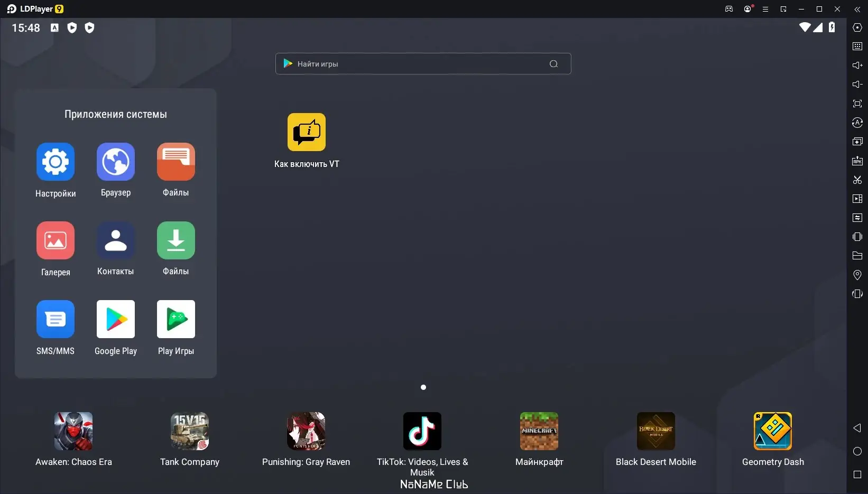This screenshot has width=868, height=494.
Task: Open the TikTok app
Action: pyautogui.click(x=422, y=431)
